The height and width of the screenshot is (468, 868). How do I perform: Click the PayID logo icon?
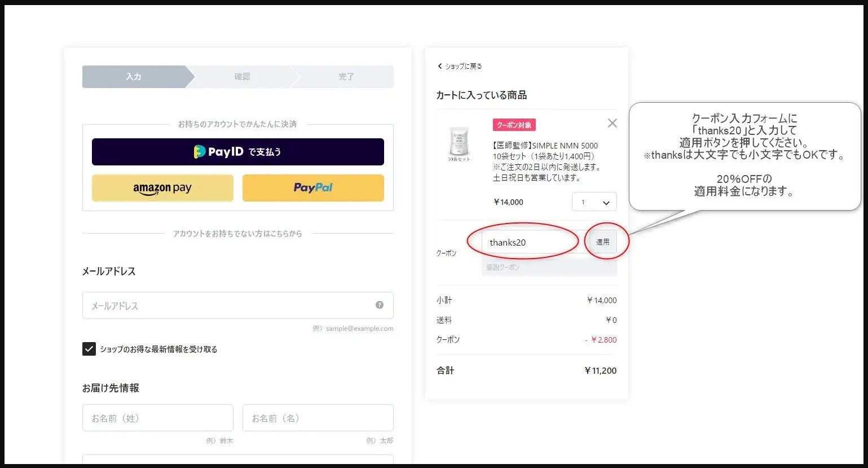click(x=200, y=151)
